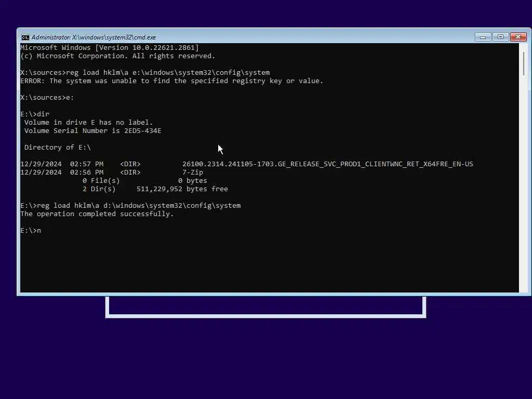Click the '02:57 PM' timestamp in the listing
This screenshot has height=399, width=532.
pos(87,164)
